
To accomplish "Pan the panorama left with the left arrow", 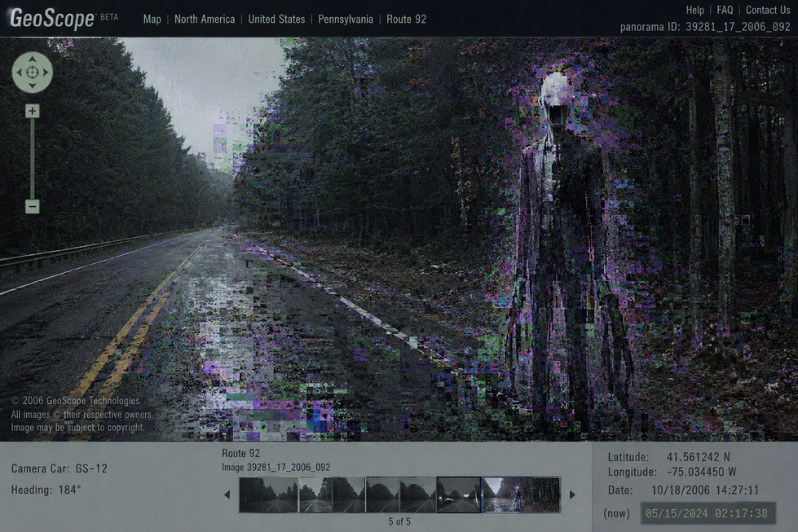I will pyautogui.click(x=20, y=73).
